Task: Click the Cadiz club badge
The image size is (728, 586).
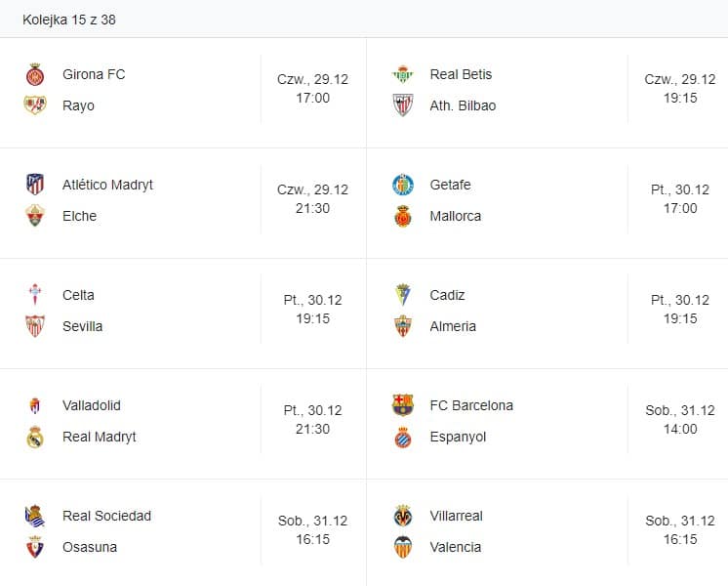Action: (402, 295)
